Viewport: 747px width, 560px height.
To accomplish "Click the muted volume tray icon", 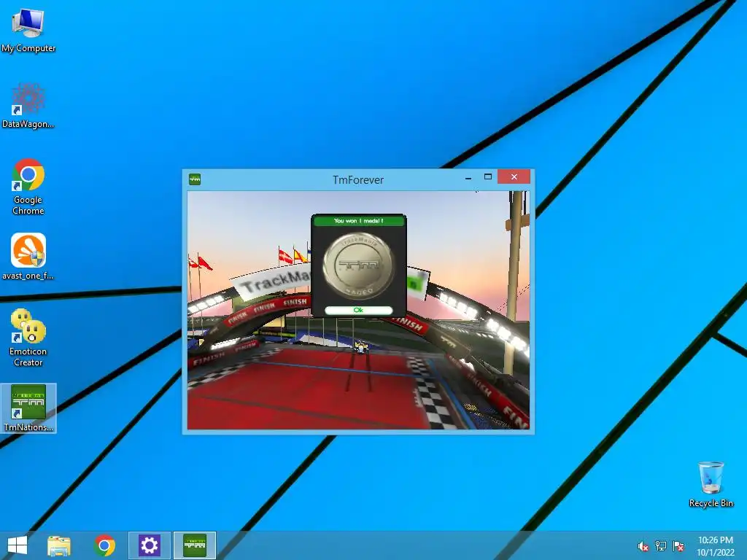I will pyautogui.click(x=643, y=546).
